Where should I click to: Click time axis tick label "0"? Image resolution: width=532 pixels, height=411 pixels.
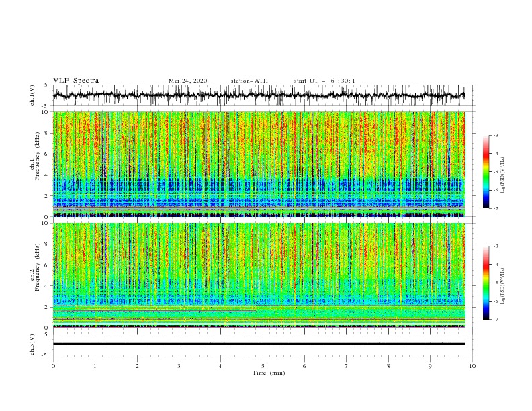coord(53,366)
